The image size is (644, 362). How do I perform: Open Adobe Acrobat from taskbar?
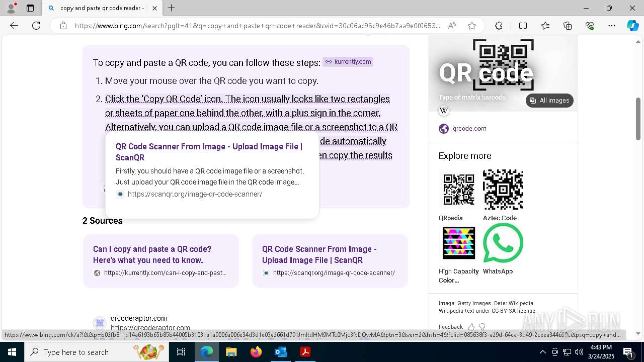305,352
